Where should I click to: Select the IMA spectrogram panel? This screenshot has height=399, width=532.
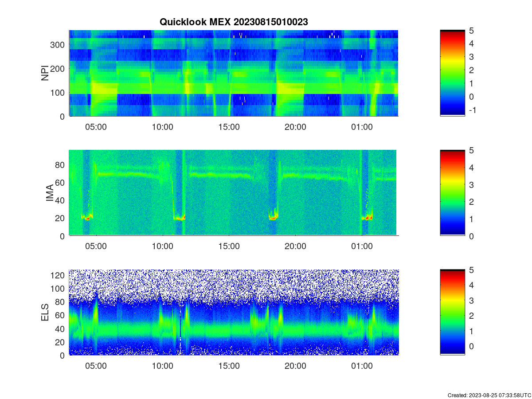(234, 193)
